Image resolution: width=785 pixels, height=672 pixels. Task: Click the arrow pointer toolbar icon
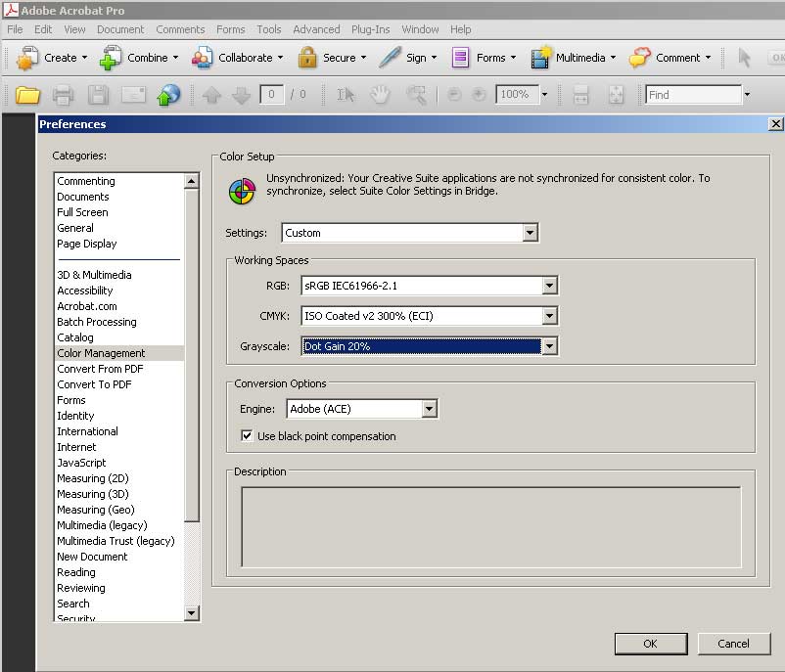click(x=745, y=58)
